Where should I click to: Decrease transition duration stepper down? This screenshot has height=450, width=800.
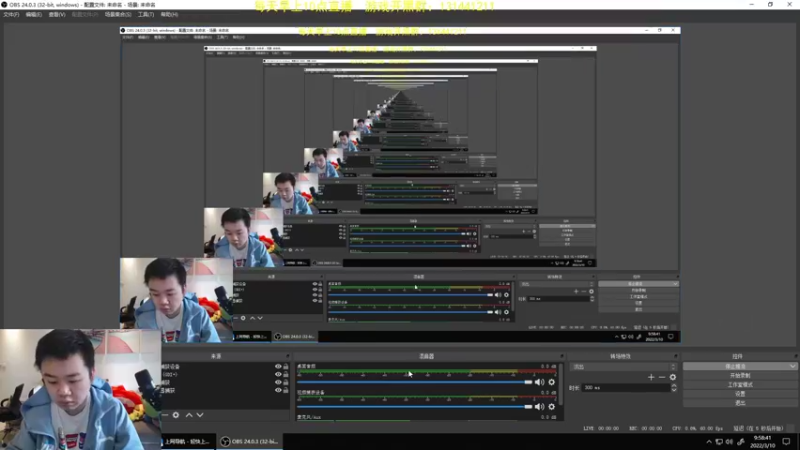pos(674,390)
